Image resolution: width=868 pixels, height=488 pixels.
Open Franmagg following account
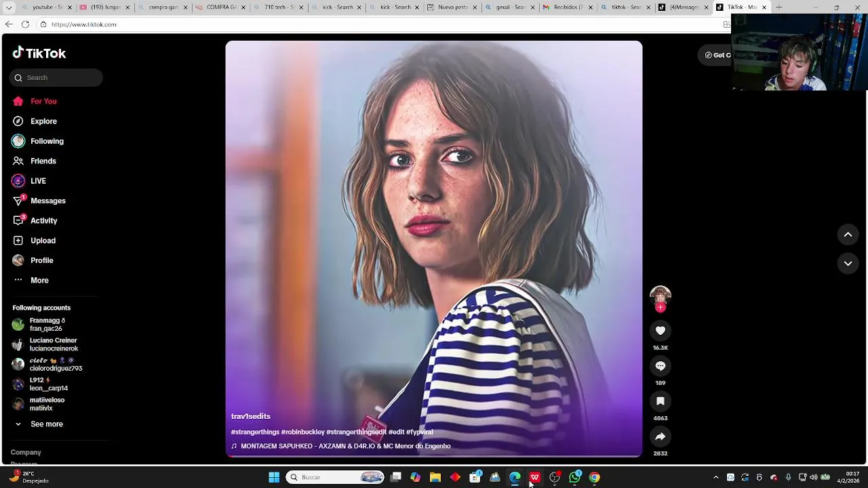tap(47, 325)
